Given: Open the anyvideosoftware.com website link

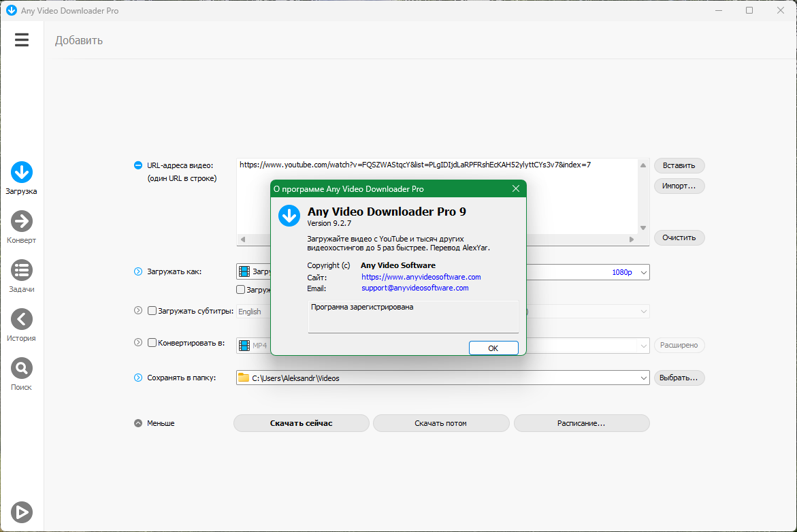Looking at the screenshot, I should pyautogui.click(x=421, y=277).
